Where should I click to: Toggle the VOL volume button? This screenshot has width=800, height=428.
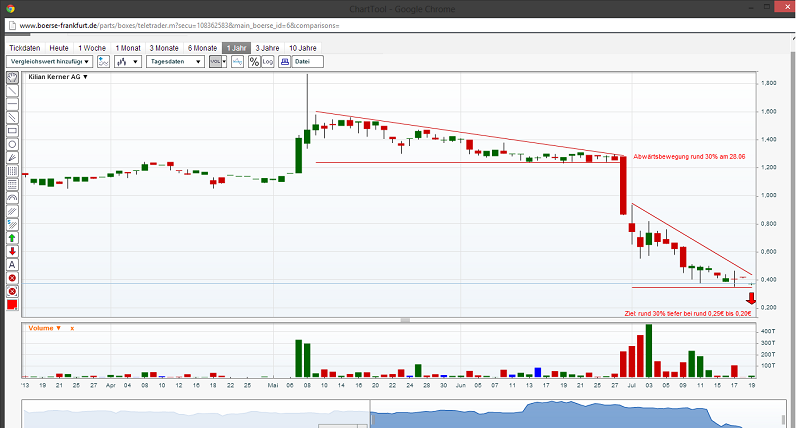click(x=215, y=62)
